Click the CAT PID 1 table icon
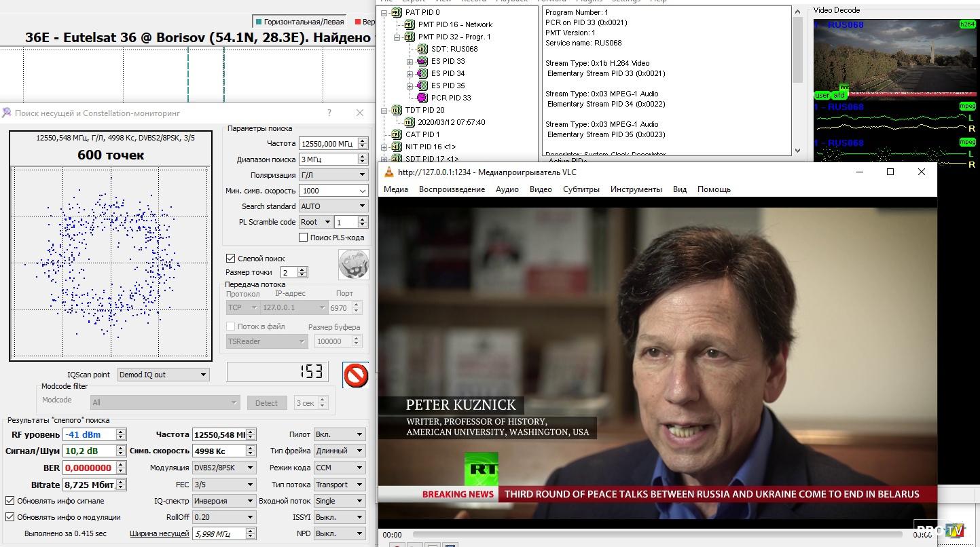Image resolution: width=980 pixels, height=547 pixels. point(396,134)
